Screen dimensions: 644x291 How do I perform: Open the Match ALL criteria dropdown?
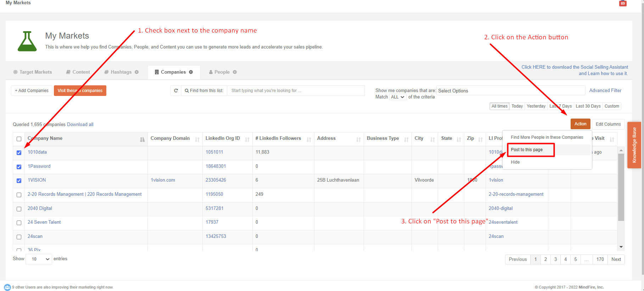[398, 97]
